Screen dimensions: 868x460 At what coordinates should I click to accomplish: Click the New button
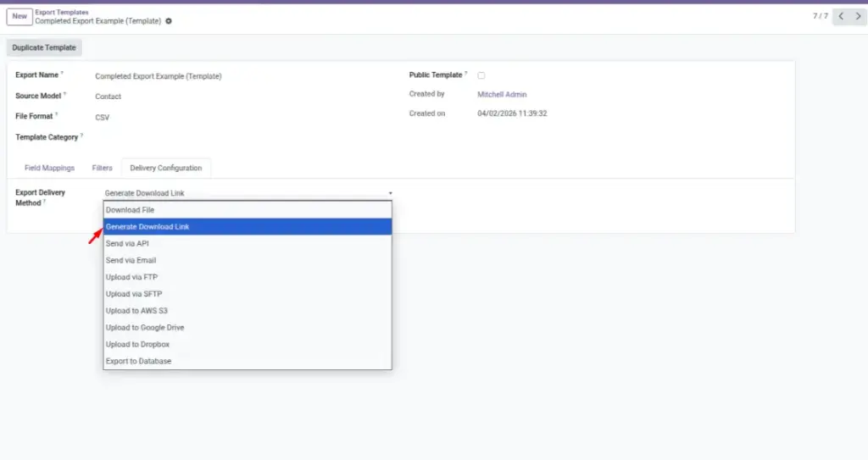click(19, 16)
